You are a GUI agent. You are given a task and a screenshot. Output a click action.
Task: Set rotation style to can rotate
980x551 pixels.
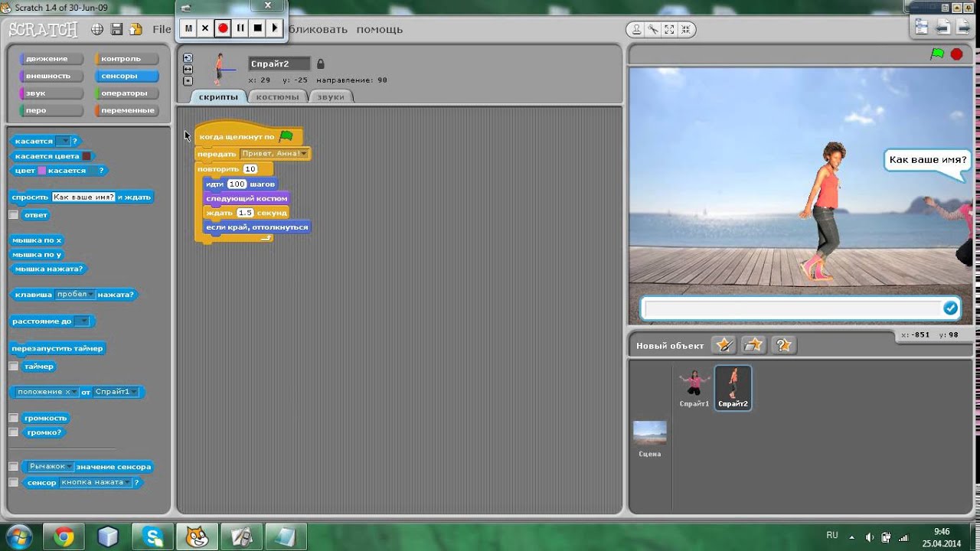188,58
